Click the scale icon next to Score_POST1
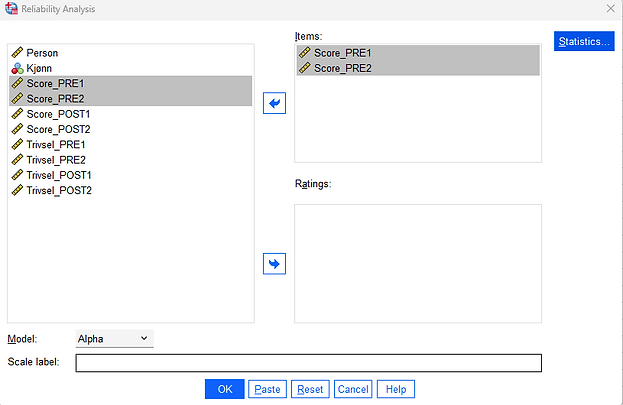 pyautogui.click(x=17, y=114)
